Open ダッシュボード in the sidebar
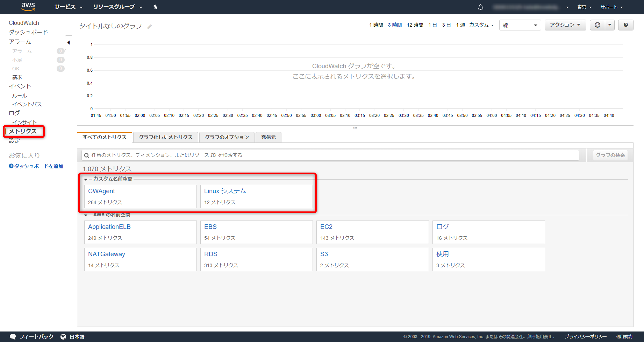Screen dimensions: 644x342 click(28, 32)
